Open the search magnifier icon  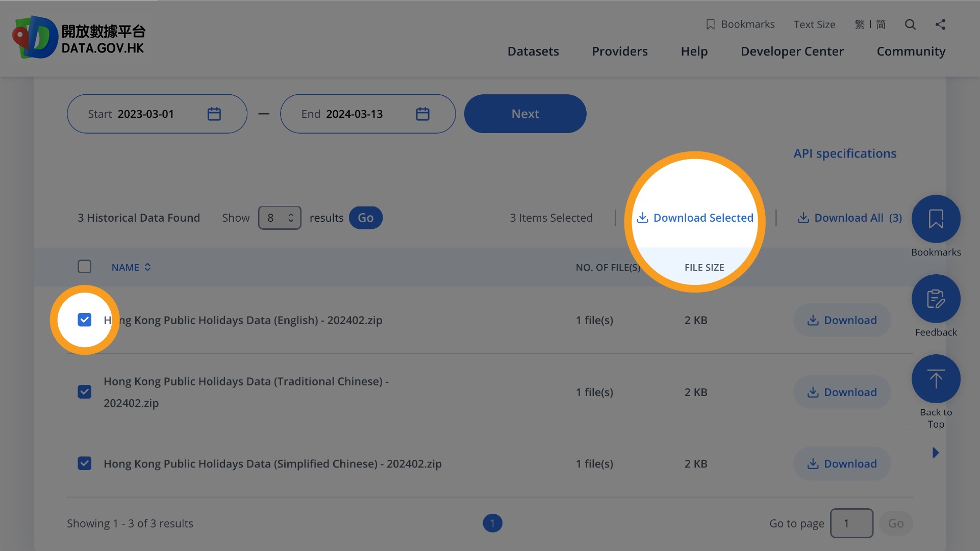(x=910, y=24)
